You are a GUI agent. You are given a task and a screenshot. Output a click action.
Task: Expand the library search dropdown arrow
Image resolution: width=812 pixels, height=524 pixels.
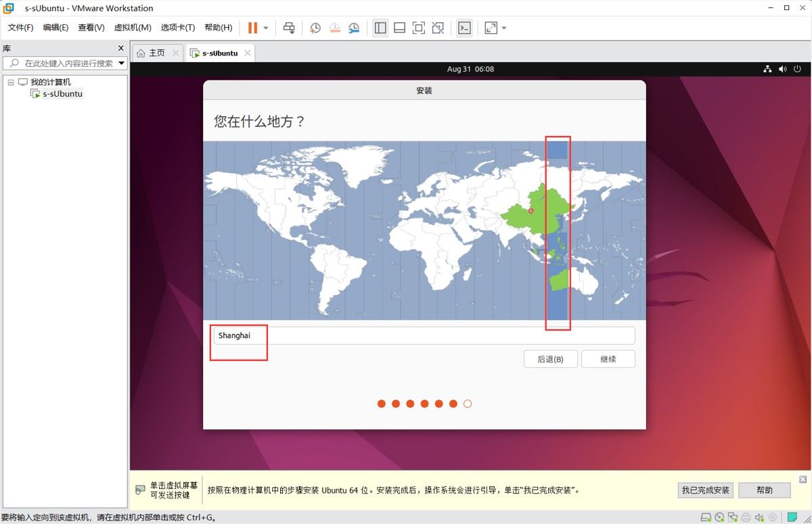pyautogui.click(x=122, y=63)
